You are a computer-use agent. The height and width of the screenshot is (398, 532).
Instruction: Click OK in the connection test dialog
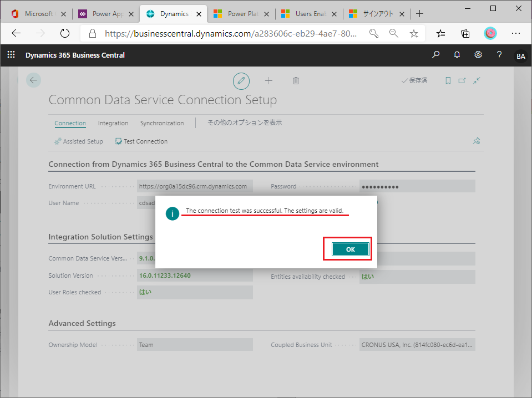(351, 249)
